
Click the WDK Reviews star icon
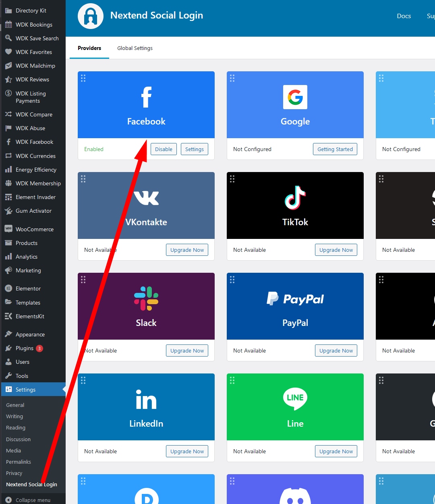point(8,79)
